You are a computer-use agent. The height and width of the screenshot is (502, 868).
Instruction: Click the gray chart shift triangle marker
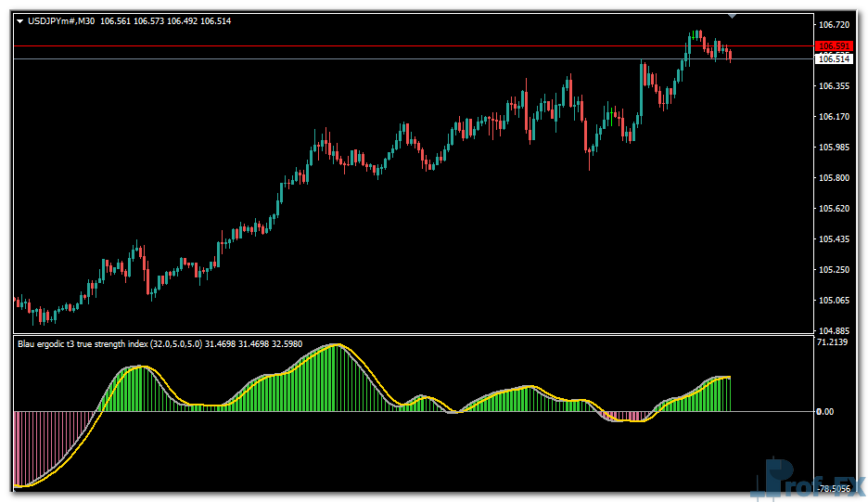[x=733, y=16]
